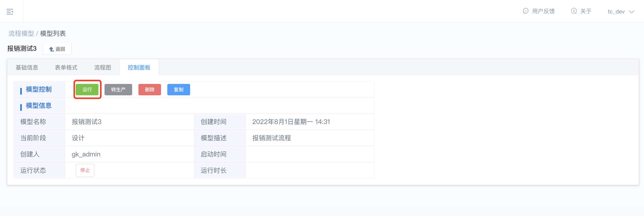Select the 控制面板 tab
The image size is (644, 216).
click(139, 67)
